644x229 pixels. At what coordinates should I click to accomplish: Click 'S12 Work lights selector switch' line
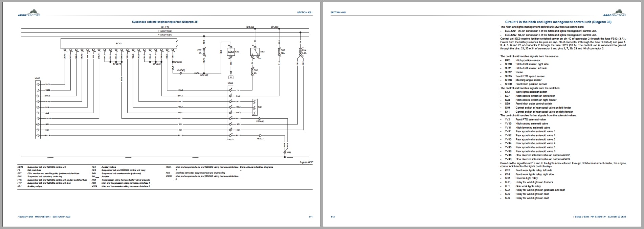[x=526, y=92]
